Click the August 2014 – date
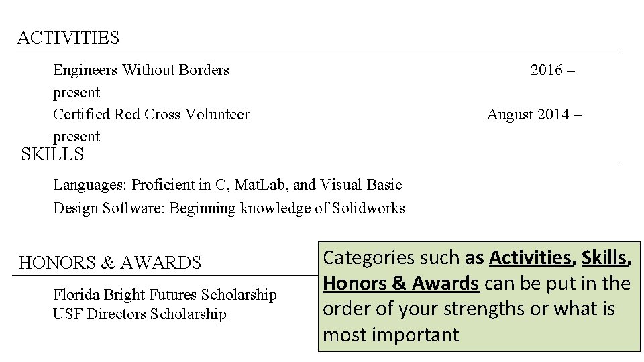 pyautogui.click(x=534, y=114)
